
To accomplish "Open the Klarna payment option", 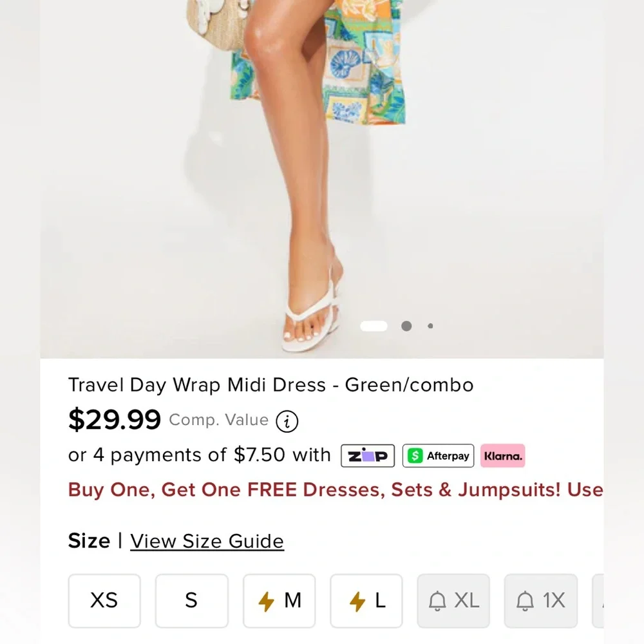I will click(x=503, y=456).
